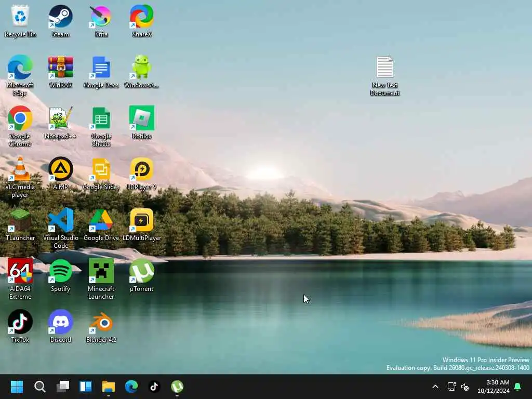Launch Edge from the taskbar
The width and height of the screenshot is (532, 399).
pos(131,387)
